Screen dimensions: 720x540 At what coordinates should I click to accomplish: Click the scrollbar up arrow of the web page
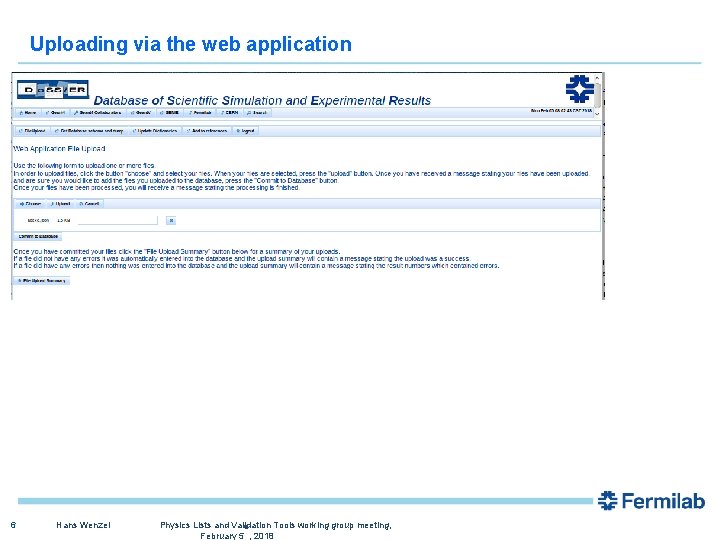597,79
